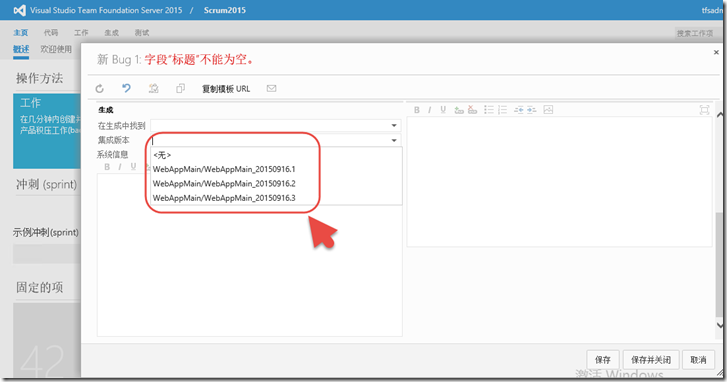Open the 测试 hub tab
Screen dimensions: 727x382
(x=142, y=32)
